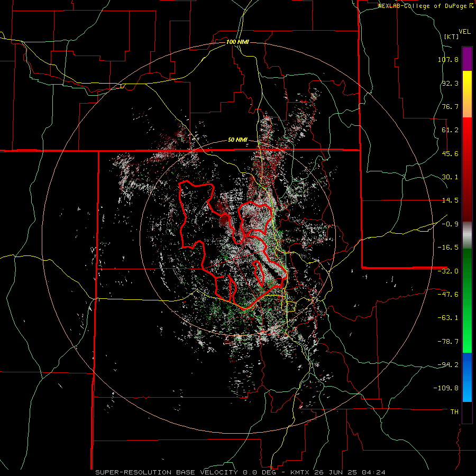Viewport: 476px width, 476px height.
Task: Click the -0.9 legend value
Action: [x=450, y=224]
